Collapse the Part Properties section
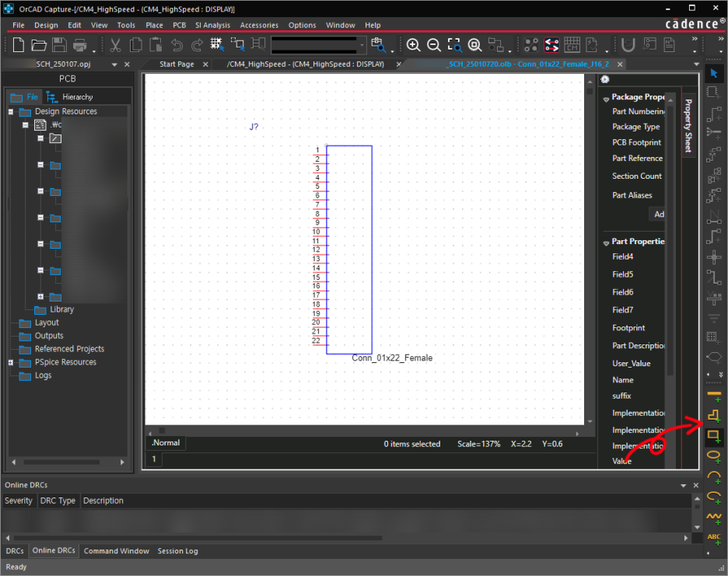This screenshot has height=576, width=728. tap(606, 243)
